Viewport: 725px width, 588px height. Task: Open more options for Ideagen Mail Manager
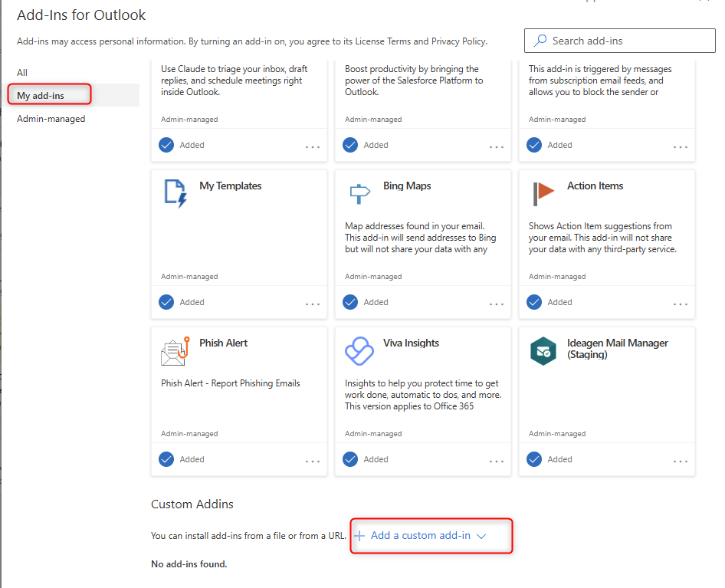coord(681,462)
